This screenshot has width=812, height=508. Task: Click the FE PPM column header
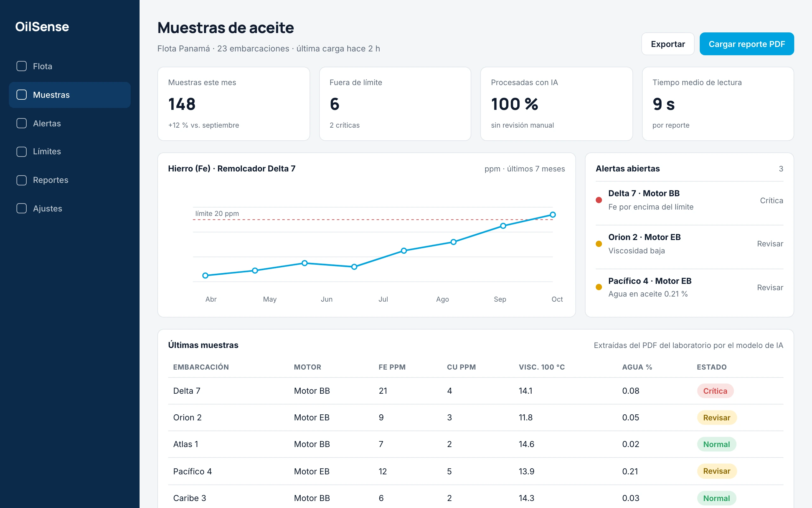pyautogui.click(x=392, y=367)
